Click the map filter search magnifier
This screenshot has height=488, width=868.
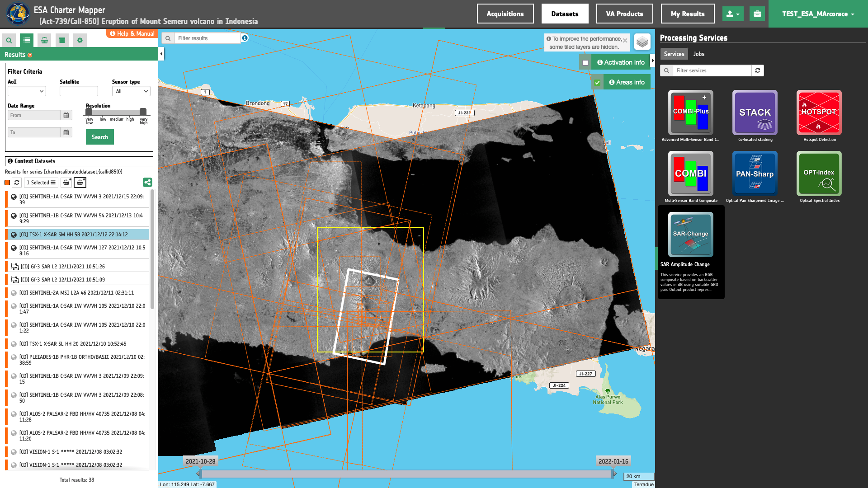[168, 38]
